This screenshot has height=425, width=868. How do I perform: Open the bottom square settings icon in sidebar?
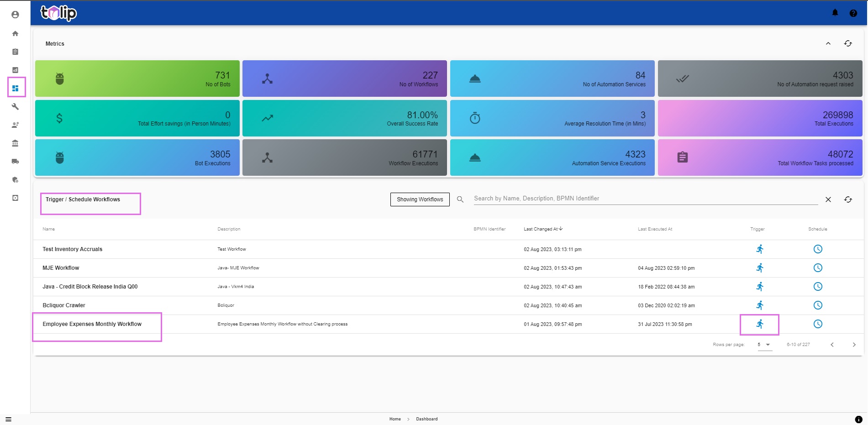[x=15, y=198]
